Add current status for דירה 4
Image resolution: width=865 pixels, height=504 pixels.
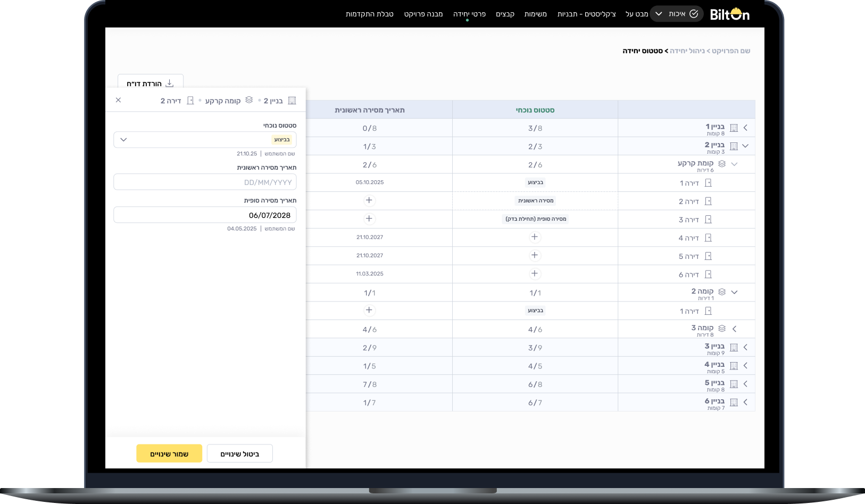tap(535, 237)
